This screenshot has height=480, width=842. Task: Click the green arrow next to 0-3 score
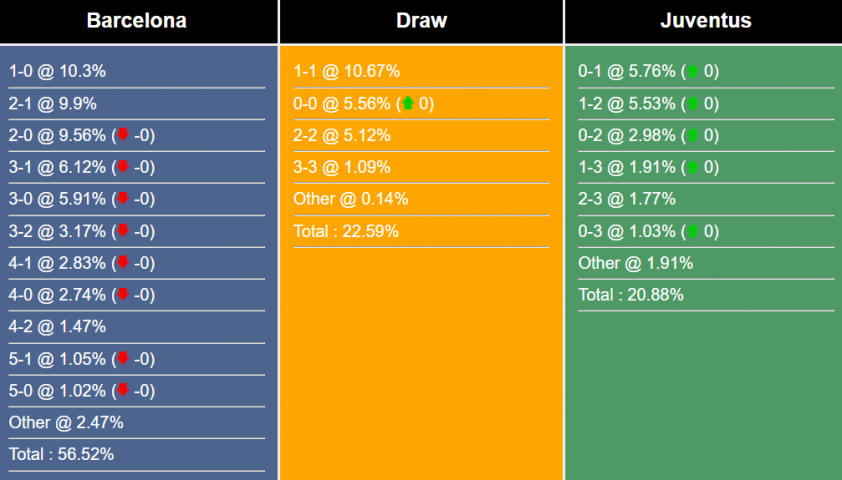click(x=692, y=231)
